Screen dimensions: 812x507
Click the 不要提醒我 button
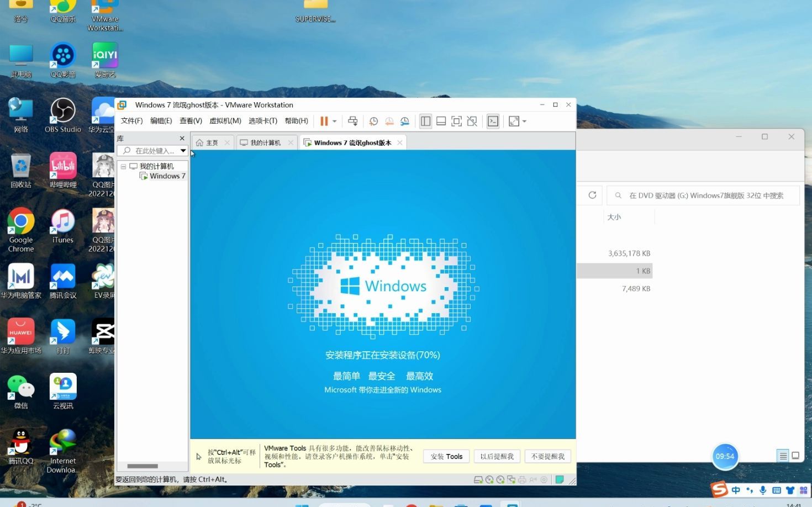tap(547, 456)
